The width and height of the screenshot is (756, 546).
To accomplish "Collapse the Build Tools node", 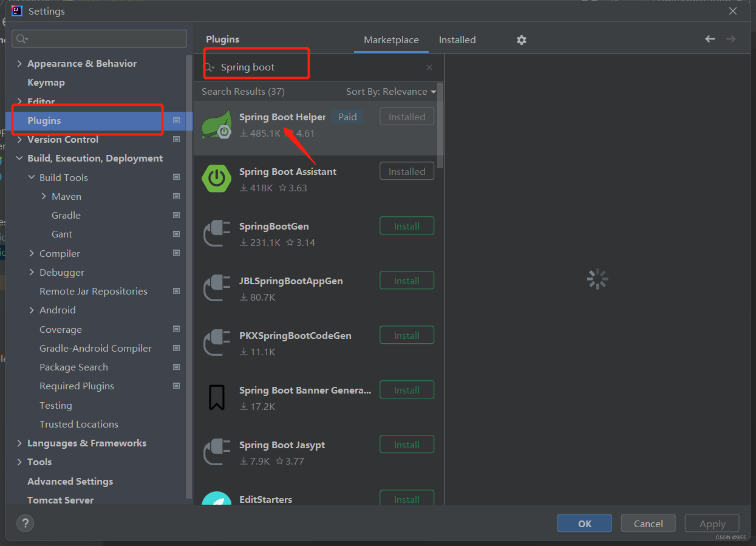I will tap(32, 177).
